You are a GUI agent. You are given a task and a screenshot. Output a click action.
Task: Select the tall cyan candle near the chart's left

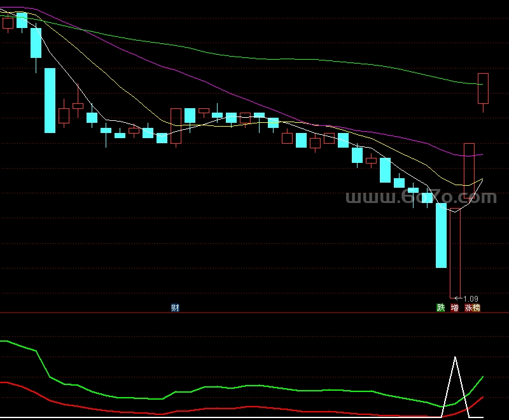click(x=50, y=100)
